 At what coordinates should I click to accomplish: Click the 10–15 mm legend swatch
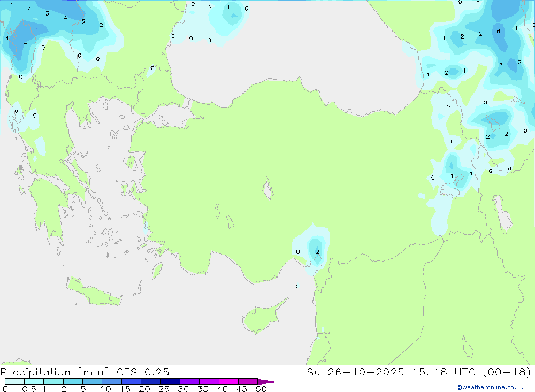click(112, 381)
